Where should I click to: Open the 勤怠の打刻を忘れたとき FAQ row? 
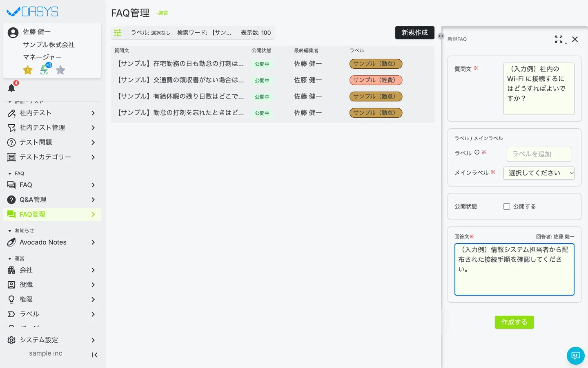[x=273, y=113]
